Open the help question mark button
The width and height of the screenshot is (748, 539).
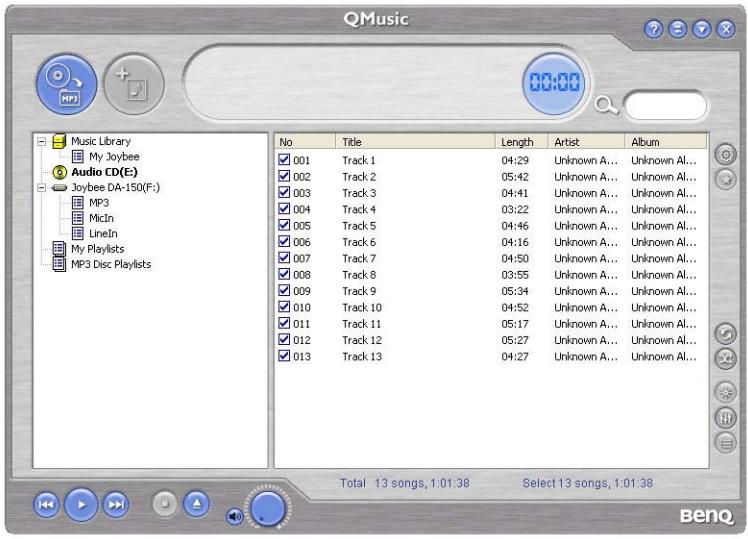pyautogui.click(x=654, y=29)
